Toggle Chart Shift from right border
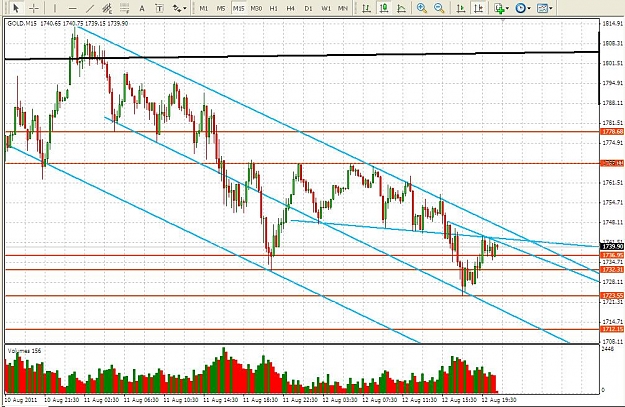The width and height of the screenshot is (625, 407). (x=478, y=8)
